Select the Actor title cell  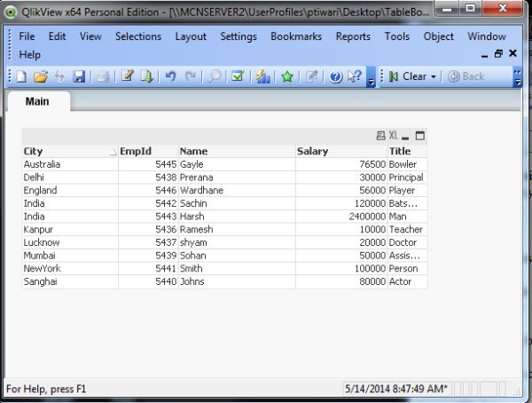tap(407, 281)
